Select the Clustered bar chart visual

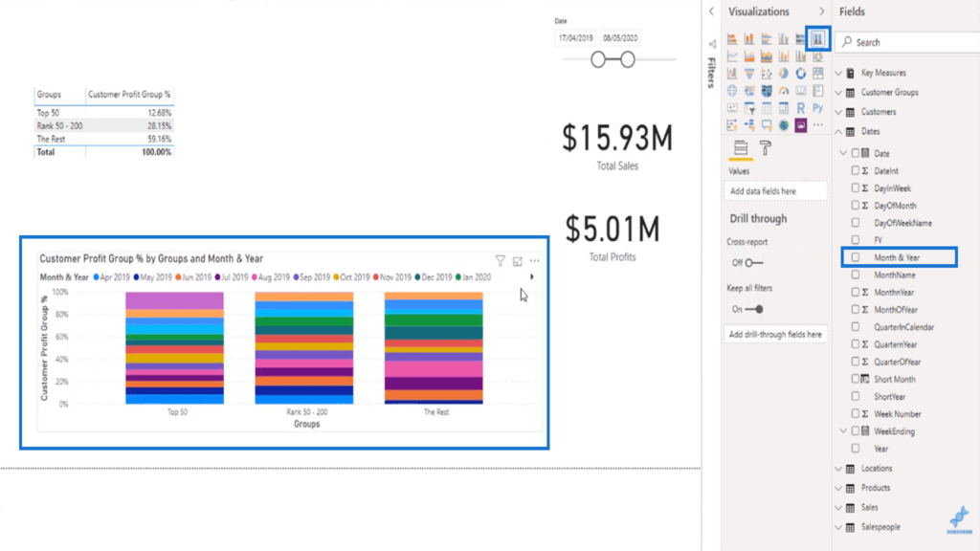pyautogui.click(x=767, y=39)
